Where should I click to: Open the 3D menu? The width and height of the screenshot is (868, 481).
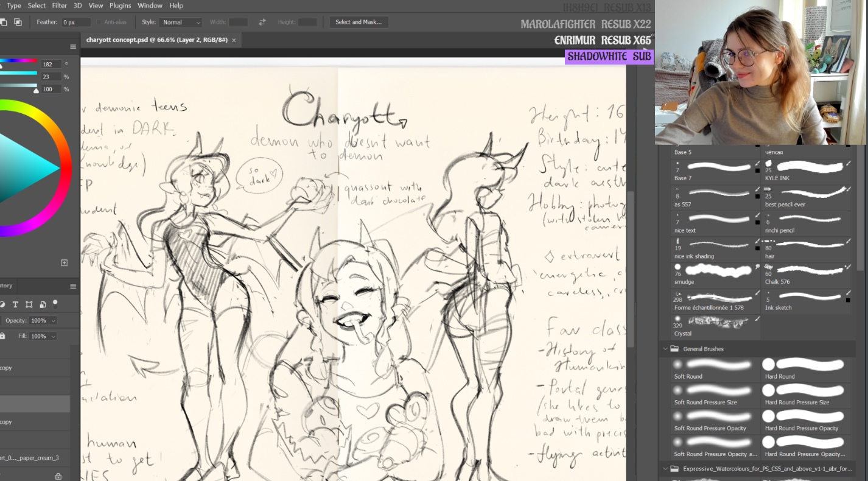pos(78,5)
